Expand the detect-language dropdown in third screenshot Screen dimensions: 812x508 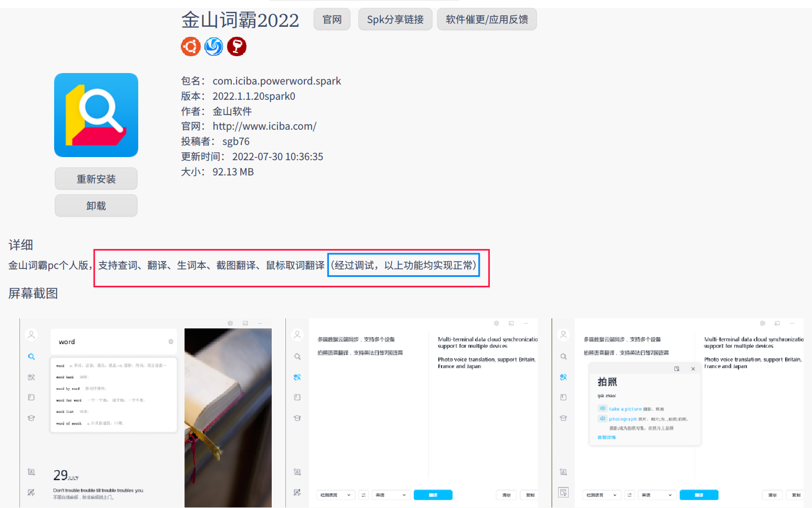pyautogui.click(x=601, y=494)
